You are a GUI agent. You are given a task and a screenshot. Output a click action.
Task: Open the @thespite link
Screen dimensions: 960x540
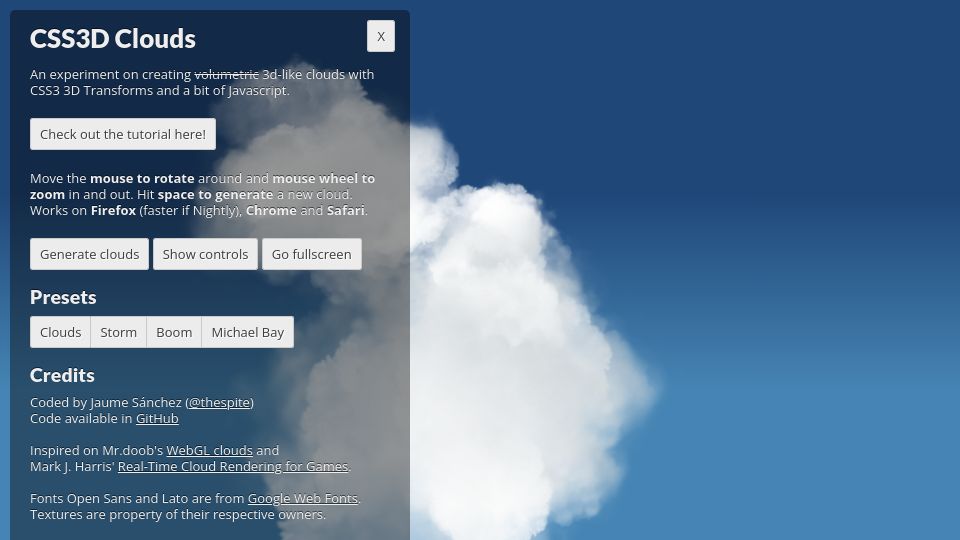(x=220, y=403)
